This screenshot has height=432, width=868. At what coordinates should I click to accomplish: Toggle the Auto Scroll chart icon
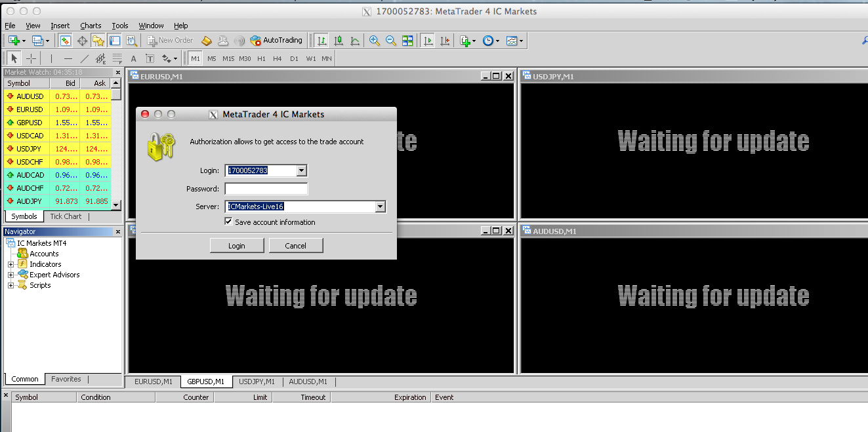tap(428, 41)
